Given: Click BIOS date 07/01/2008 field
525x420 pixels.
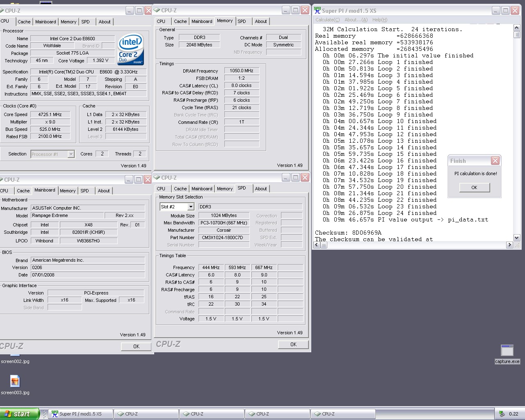Looking at the screenshot, I should pyautogui.click(x=88, y=275).
